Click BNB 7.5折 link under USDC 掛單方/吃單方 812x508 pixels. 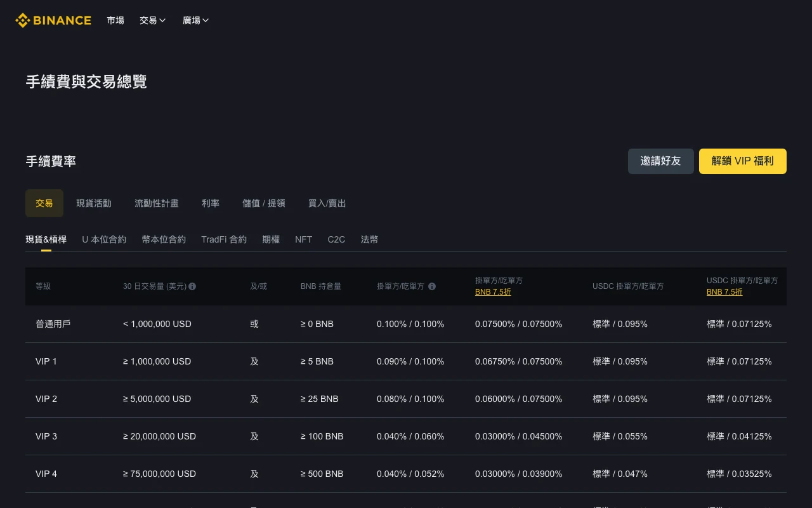[x=724, y=292]
